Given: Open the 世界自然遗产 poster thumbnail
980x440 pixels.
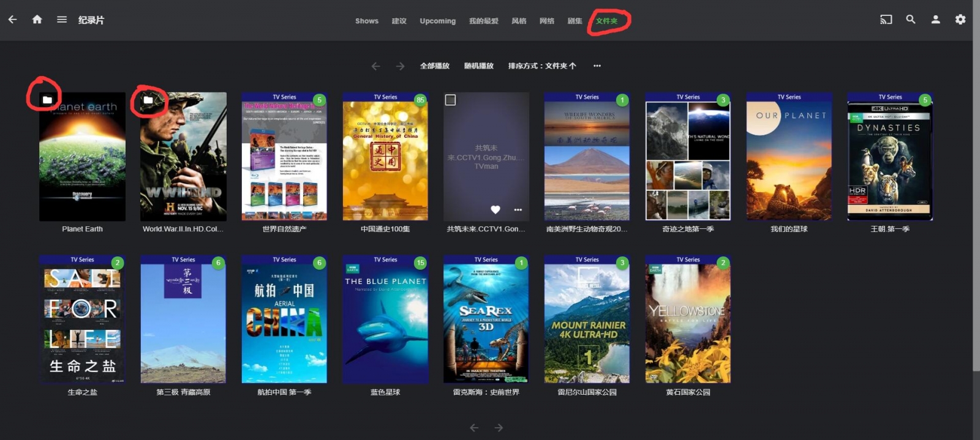Looking at the screenshot, I should [284, 157].
